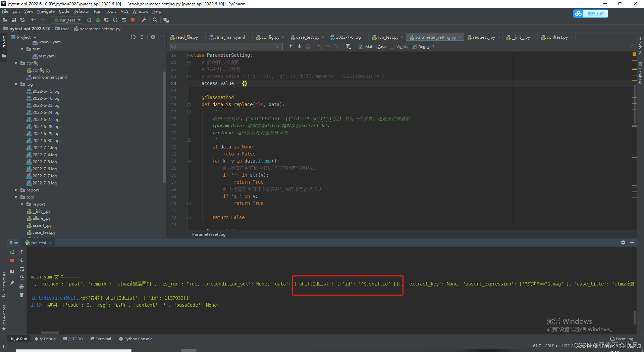
Task: Select environment.yaml in the project tree
Action: pyautogui.click(x=50, y=77)
